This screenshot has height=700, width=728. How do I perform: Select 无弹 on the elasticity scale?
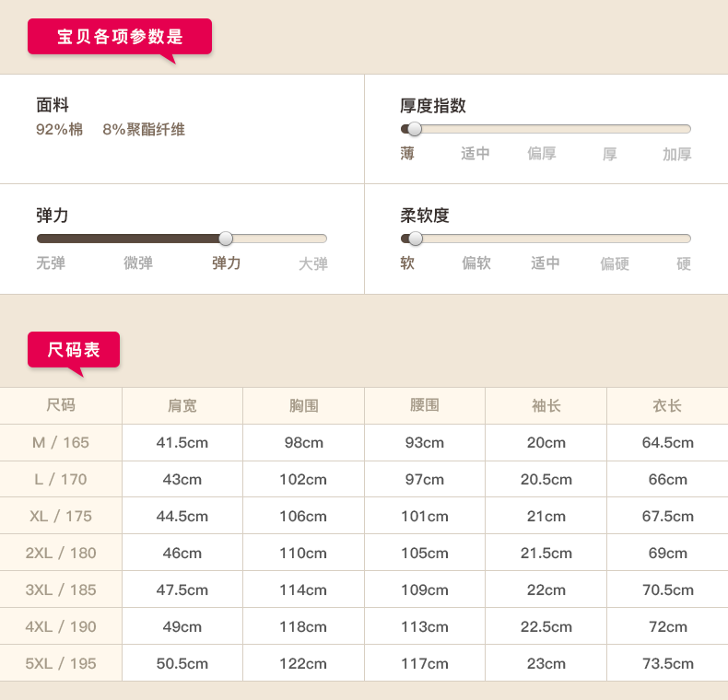point(51,263)
